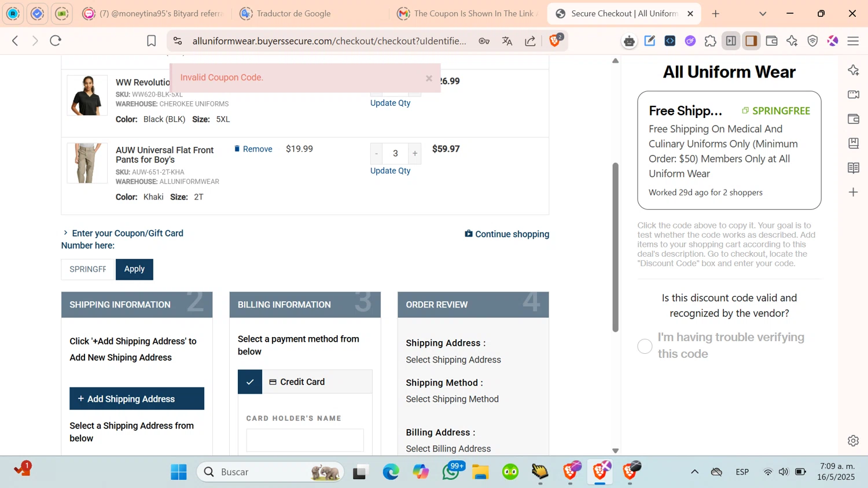Open File Explorer from the taskbar
Image resolution: width=868 pixels, height=488 pixels.
480,472
